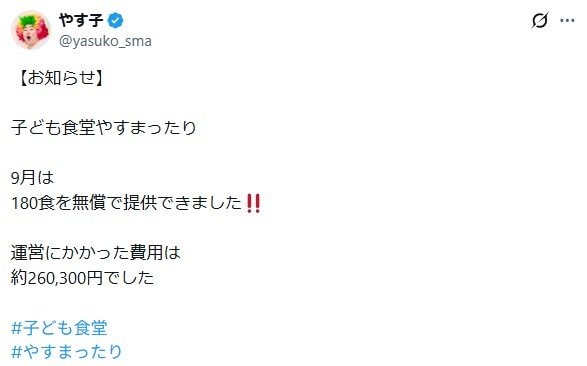This screenshot has height=366, width=587.
Task: Click the words 無償で提供できました
Action: [x=157, y=203]
